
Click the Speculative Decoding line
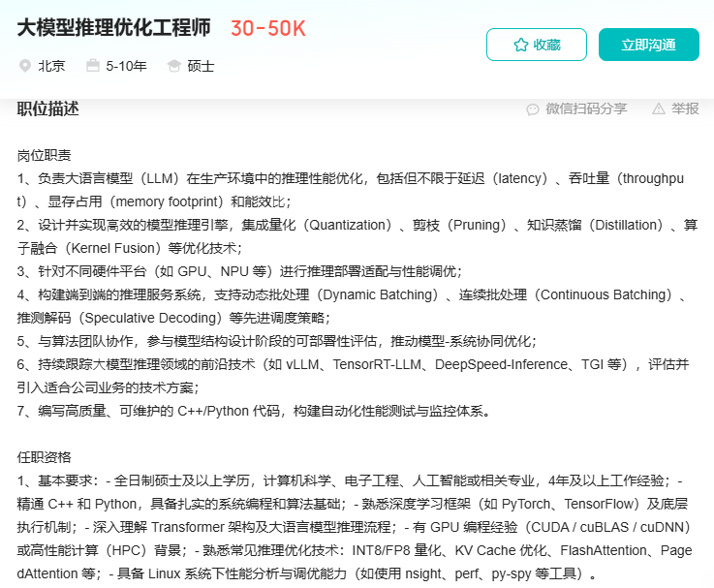[x=173, y=318]
